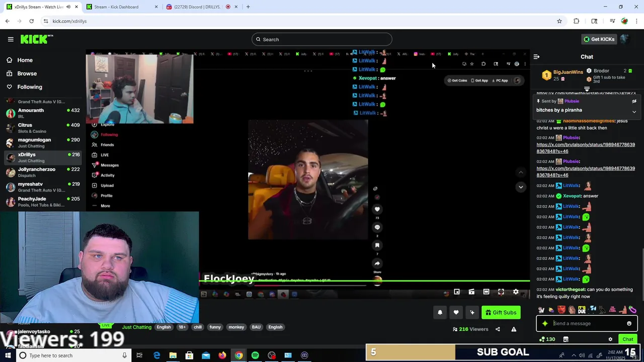Open Spotify from taskbar
The height and width of the screenshot is (362, 644).
tap(255, 355)
